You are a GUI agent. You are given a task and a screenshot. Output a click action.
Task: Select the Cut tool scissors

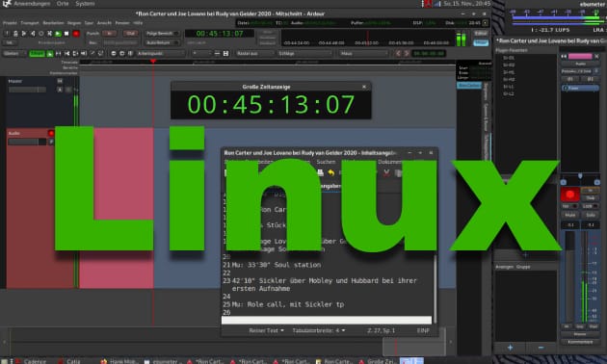click(66, 53)
